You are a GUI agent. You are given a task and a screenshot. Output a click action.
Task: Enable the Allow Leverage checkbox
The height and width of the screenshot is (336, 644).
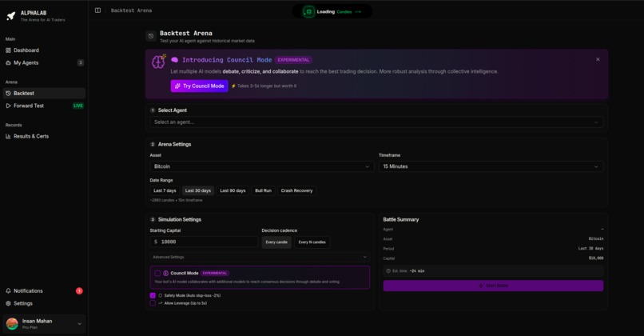(x=153, y=303)
